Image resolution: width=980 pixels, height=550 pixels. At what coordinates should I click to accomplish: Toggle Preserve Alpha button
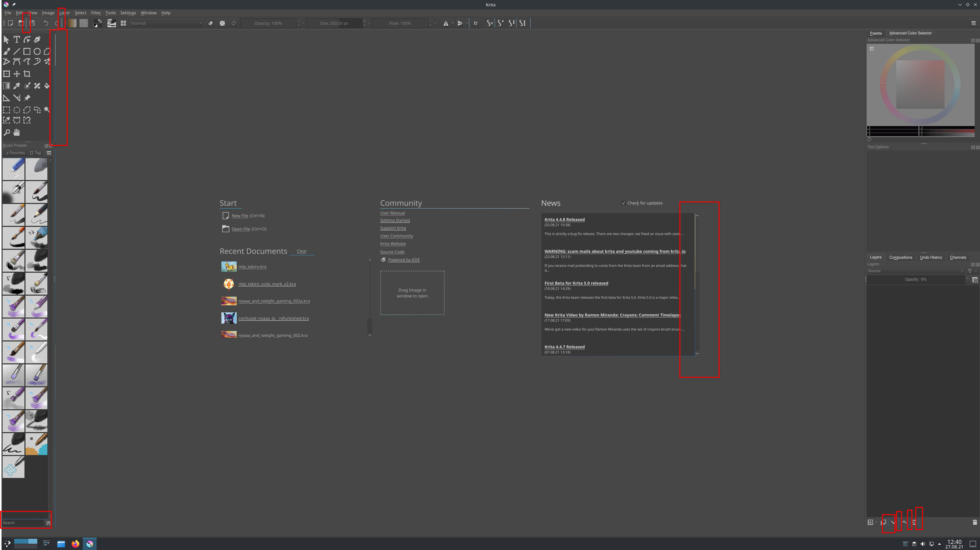click(x=222, y=23)
